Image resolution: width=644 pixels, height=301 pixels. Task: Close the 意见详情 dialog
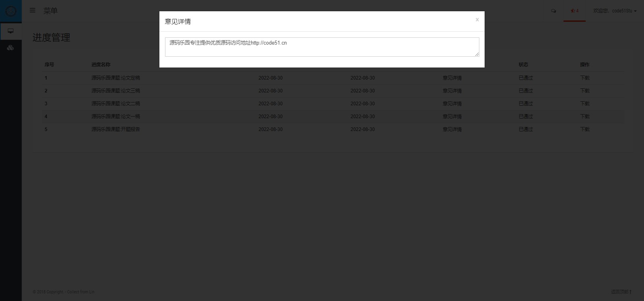point(477,20)
